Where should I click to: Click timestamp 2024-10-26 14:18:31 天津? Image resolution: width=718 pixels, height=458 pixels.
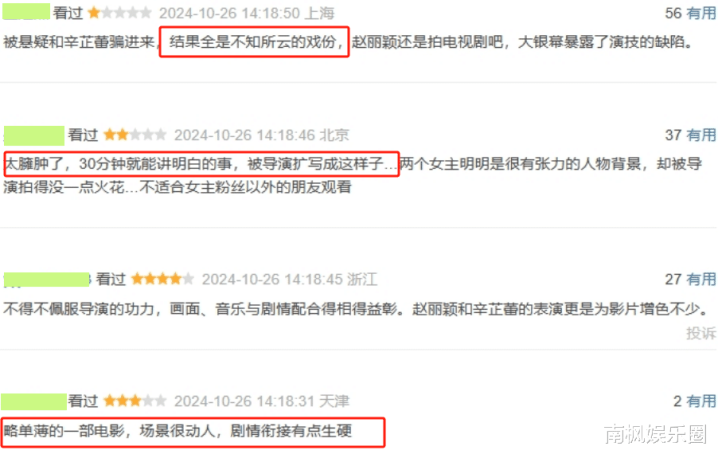[x=261, y=402]
